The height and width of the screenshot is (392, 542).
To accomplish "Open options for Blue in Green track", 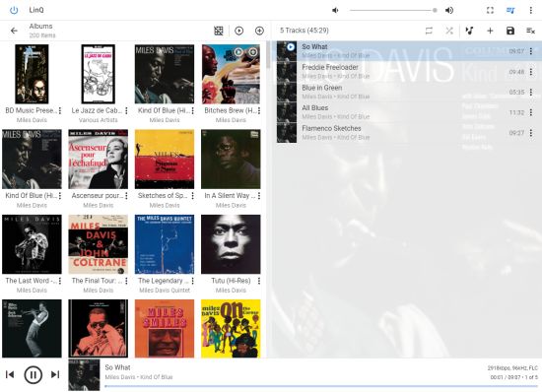I will (x=531, y=93).
